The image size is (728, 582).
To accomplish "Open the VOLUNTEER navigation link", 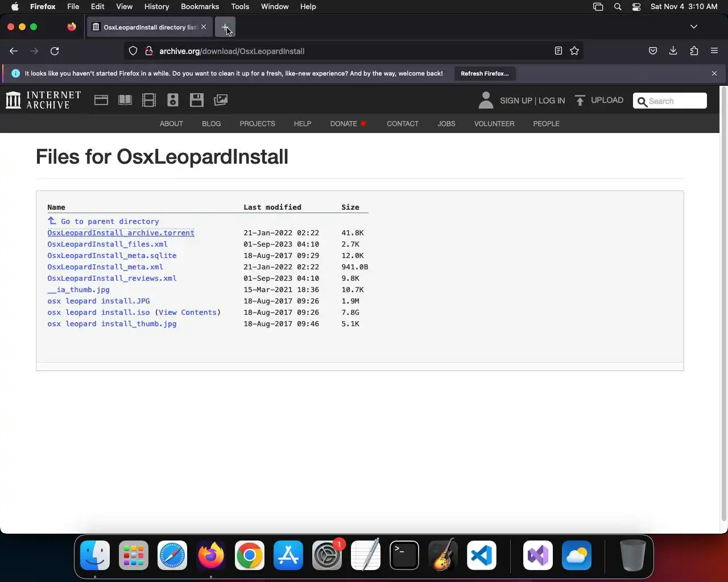I will 494,123.
